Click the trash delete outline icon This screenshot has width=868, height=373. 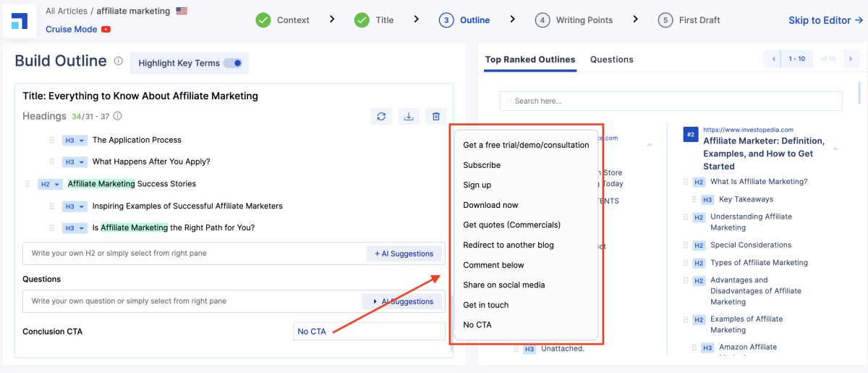point(435,116)
